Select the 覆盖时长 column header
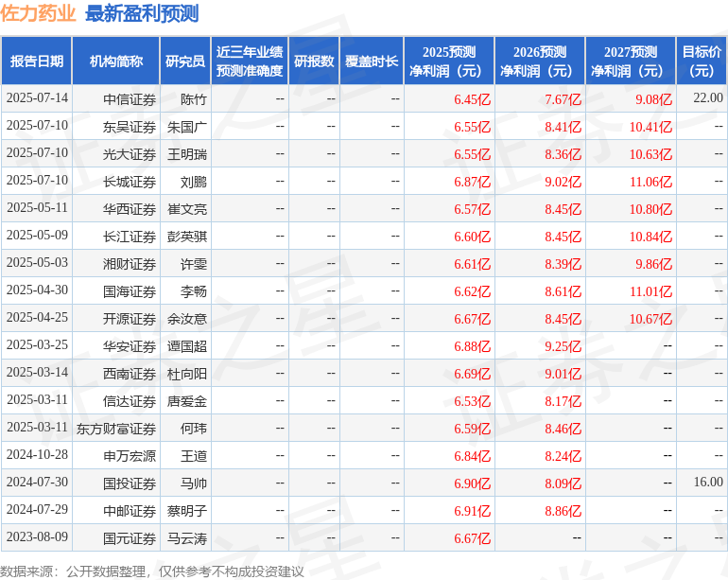The image size is (728, 580). [372, 61]
